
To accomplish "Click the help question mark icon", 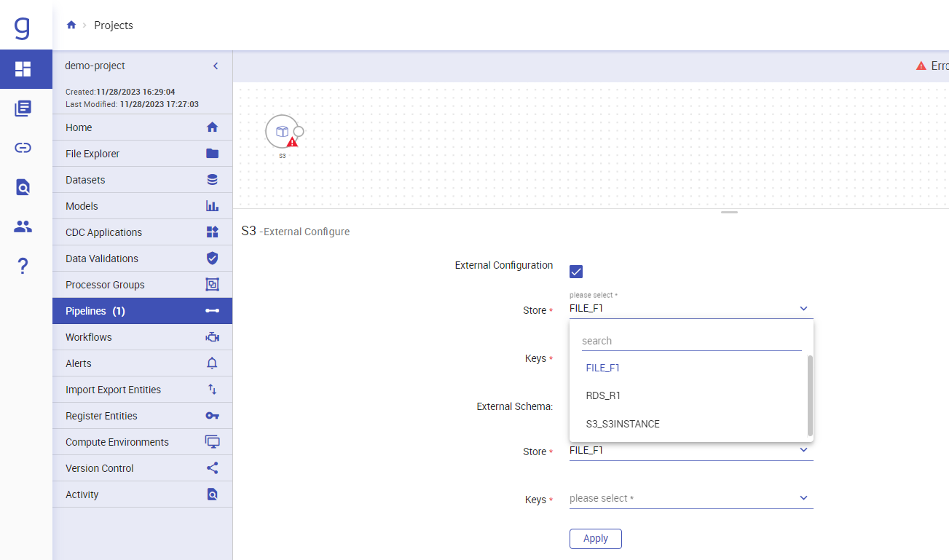I will [23, 266].
